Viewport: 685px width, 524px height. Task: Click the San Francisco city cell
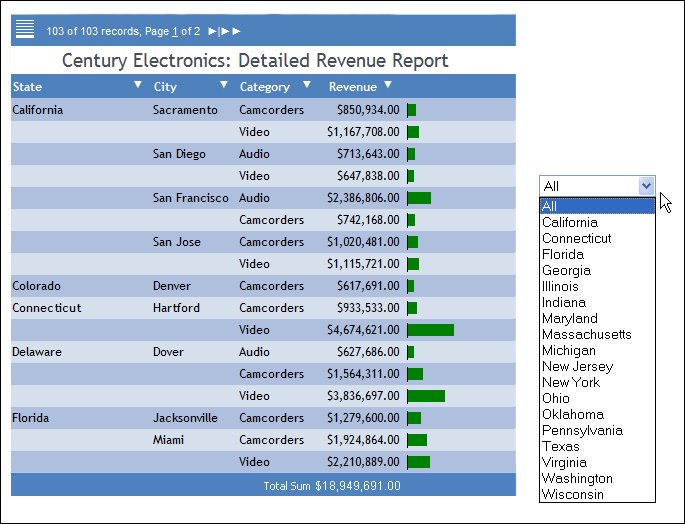pos(190,198)
